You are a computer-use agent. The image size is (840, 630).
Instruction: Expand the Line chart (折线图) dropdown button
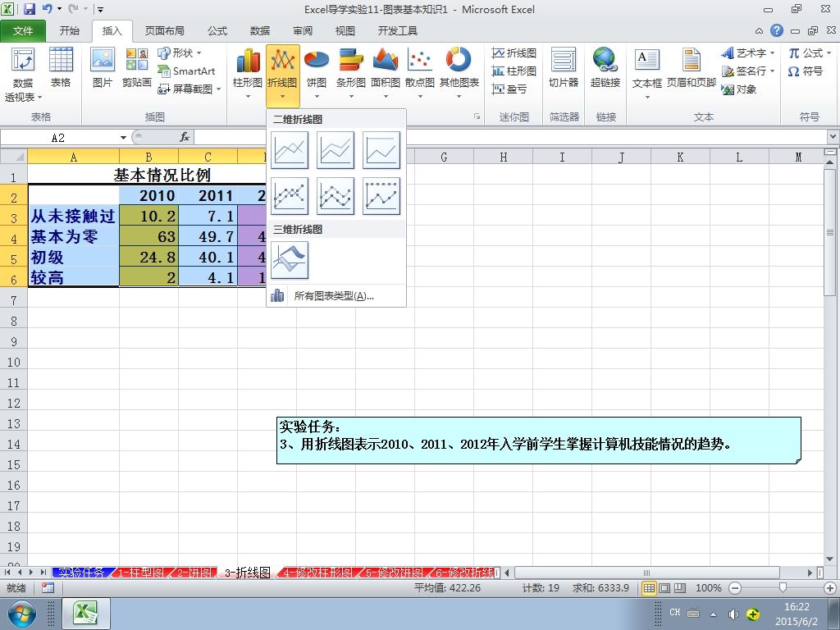tap(282, 97)
